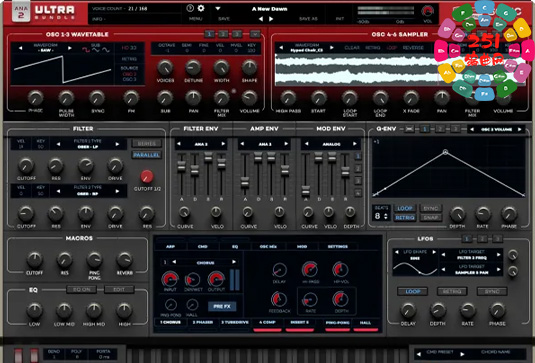Click the wavetable PHASE knob
The image size is (535, 363).
click(35, 98)
